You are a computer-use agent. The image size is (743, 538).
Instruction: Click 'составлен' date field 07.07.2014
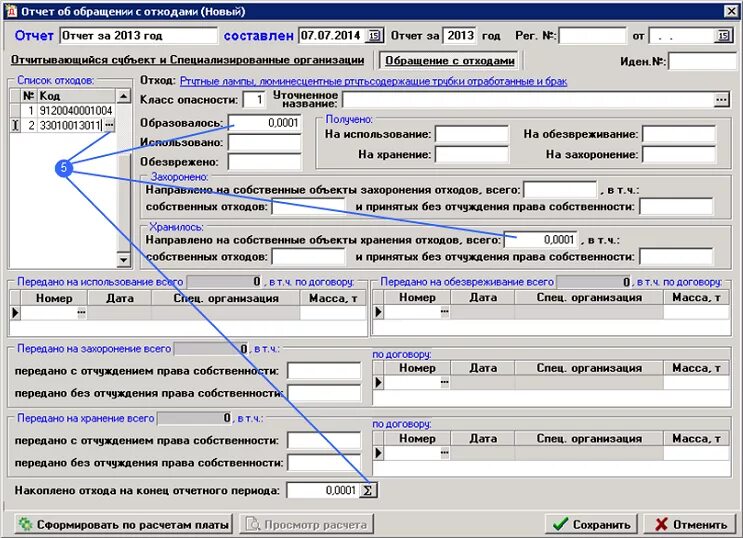[x=333, y=36]
